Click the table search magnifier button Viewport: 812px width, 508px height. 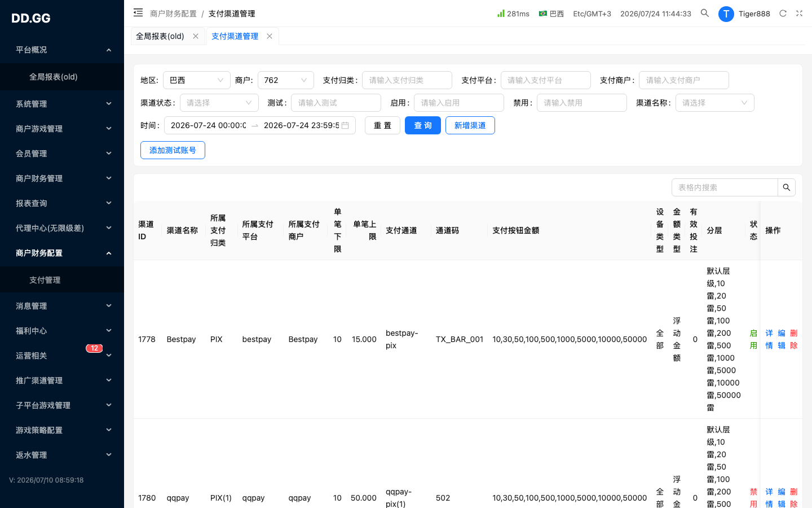click(787, 187)
